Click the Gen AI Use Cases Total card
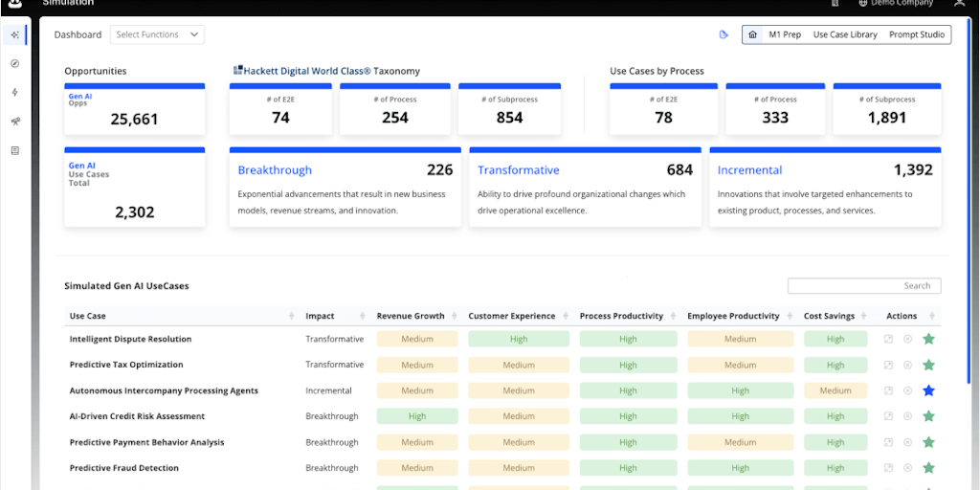 pos(134,187)
